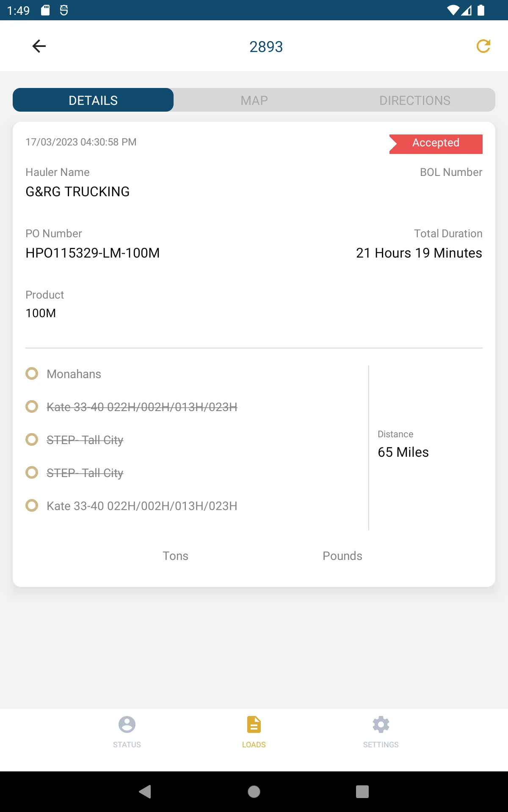Click the load title 2893
The width and height of the screenshot is (508, 812).
(266, 47)
